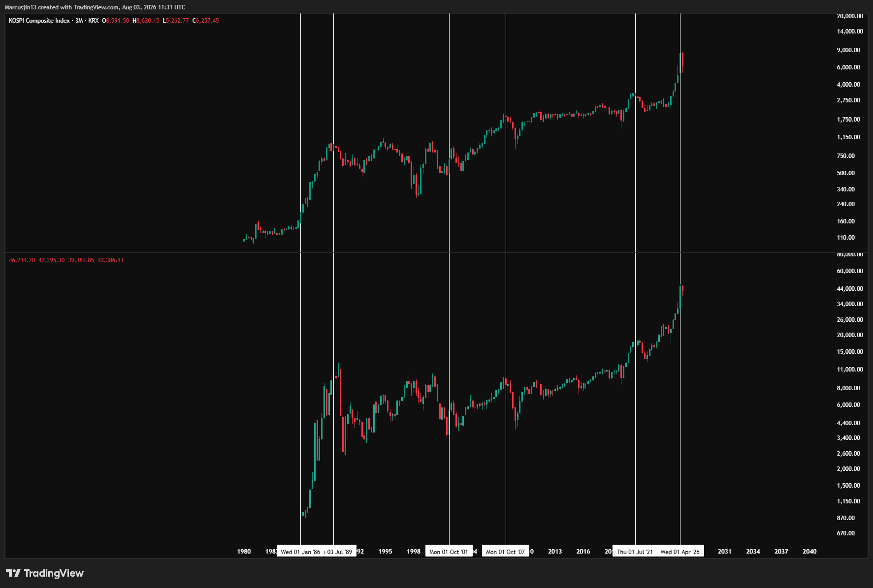Click the Marcusjin13 created with TradingView.com header

click(x=95, y=7)
